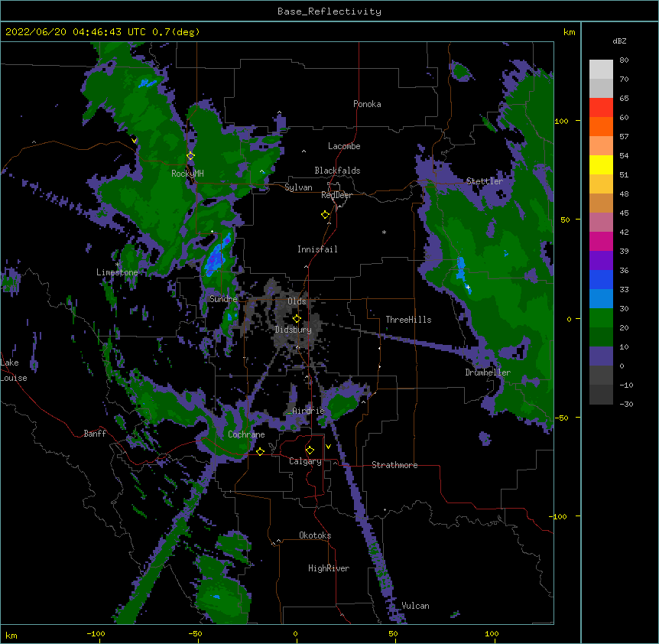Select the Okotoks label
Image resolution: width=659 pixels, height=644 pixels.
pos(315,535)
